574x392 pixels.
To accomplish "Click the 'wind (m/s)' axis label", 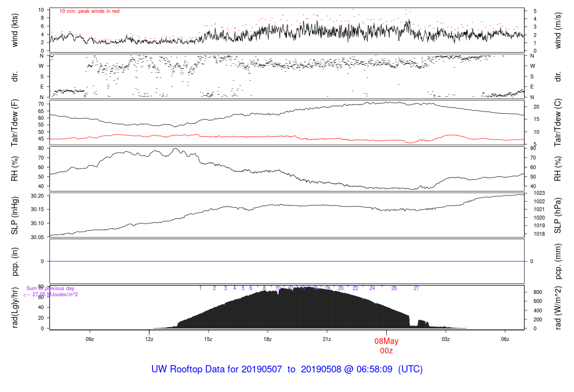I will pyautogui.click(x=557, y=30).
